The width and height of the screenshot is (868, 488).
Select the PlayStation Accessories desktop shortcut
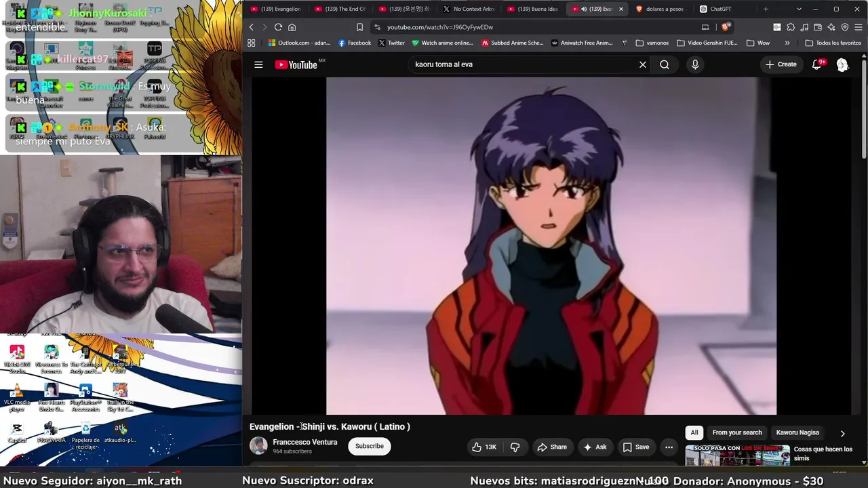coord(85,398)
